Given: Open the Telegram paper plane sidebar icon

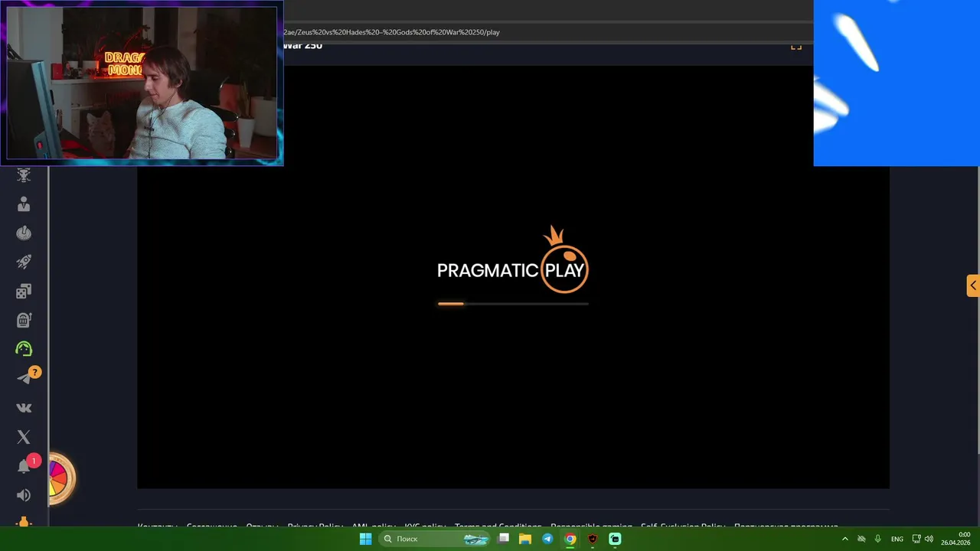Looking at the screenshot, I should (x=24, y=378).
